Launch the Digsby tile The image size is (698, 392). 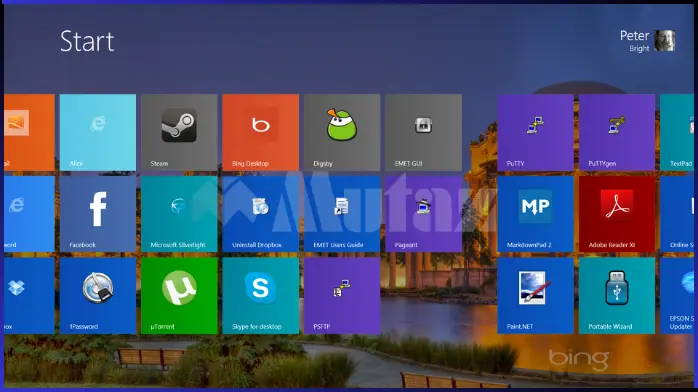[342, 132]
